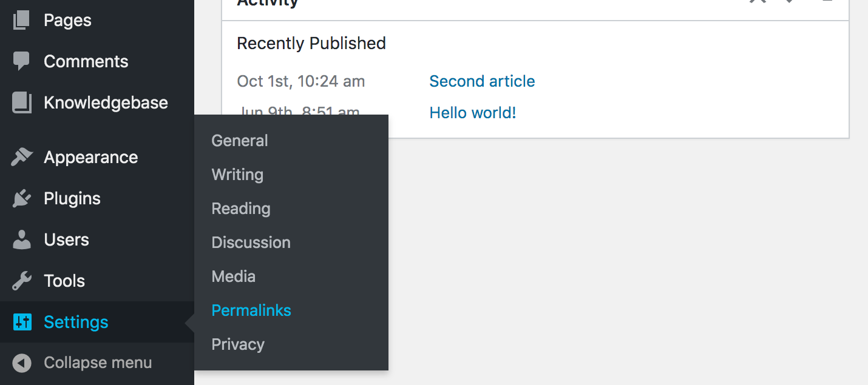
Task: Go to Privacy settings
Action: (x=238, y=344)
